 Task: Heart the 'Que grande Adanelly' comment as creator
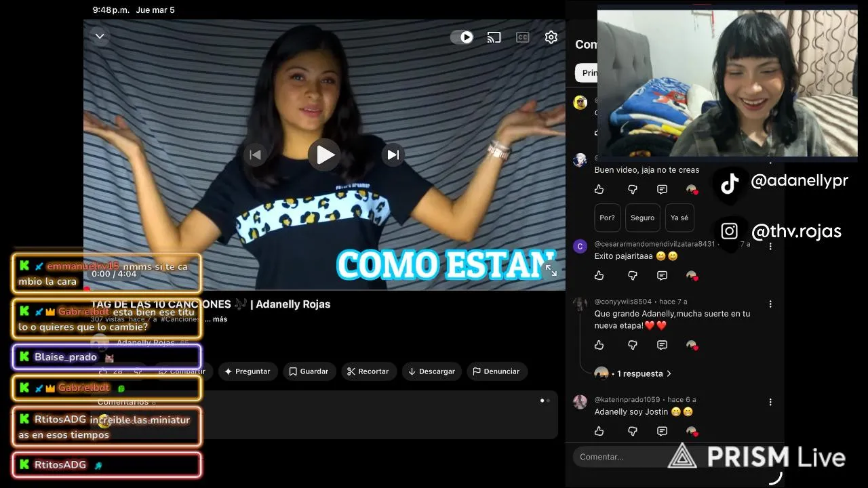(x=692, y=346)
